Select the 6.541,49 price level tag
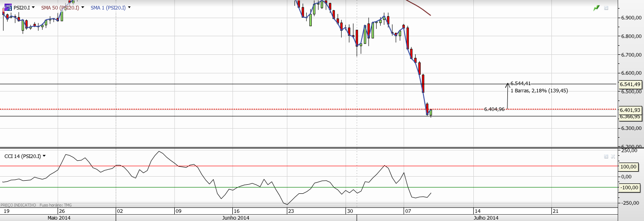The height and width of the screenshot is (221, 644). tap(630, 84)
